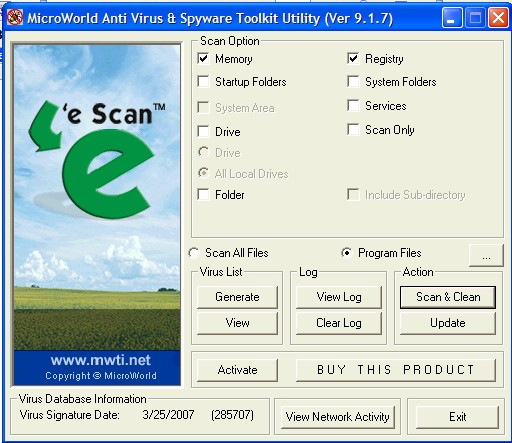
Task: Tick the Services checkbox
Action: 353,105
